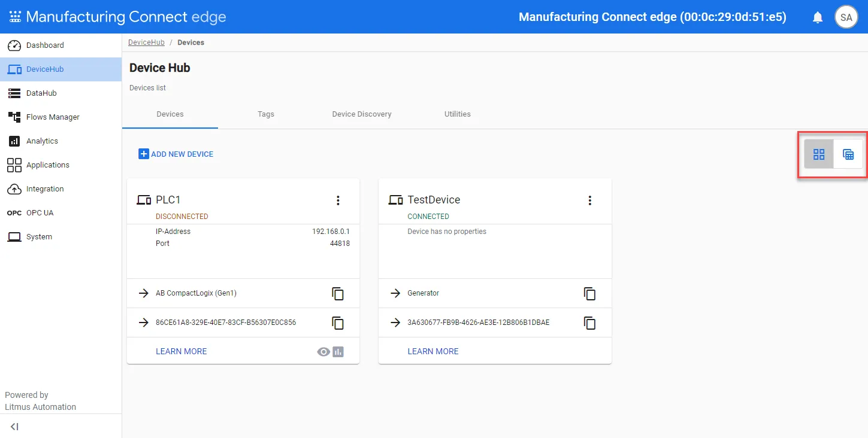This screenshot has width=868, height=438.
Task: Switch to the Tags tab
Action: coord(266,114)
